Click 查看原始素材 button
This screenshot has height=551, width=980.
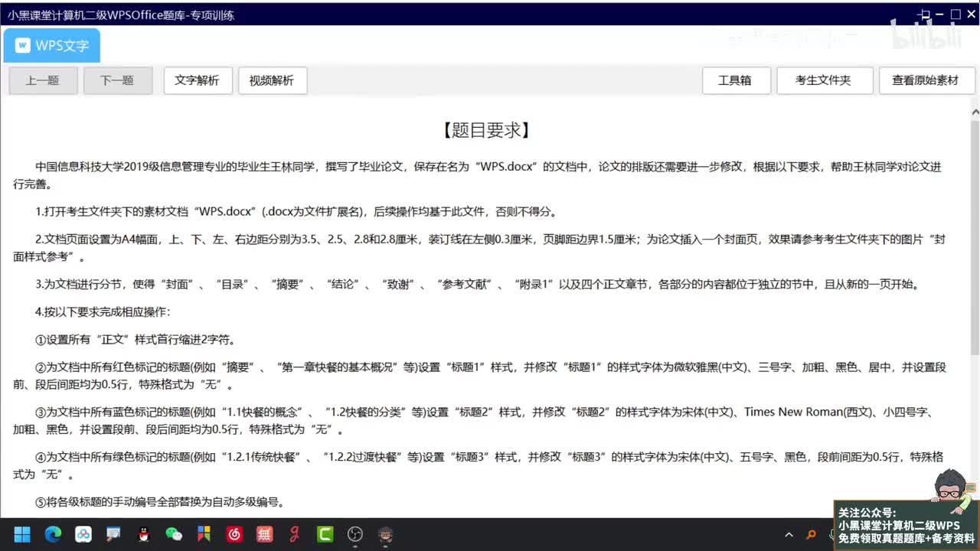click(x=926, y=80)
